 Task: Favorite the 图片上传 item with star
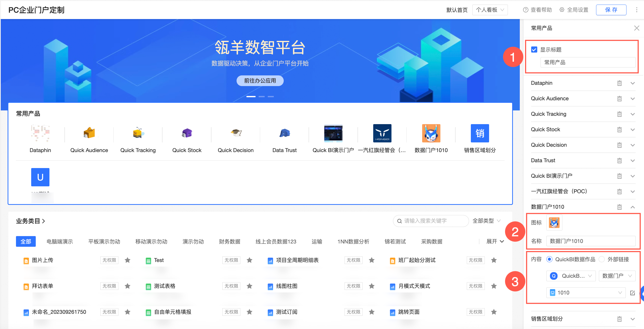[x=128, y=260]
